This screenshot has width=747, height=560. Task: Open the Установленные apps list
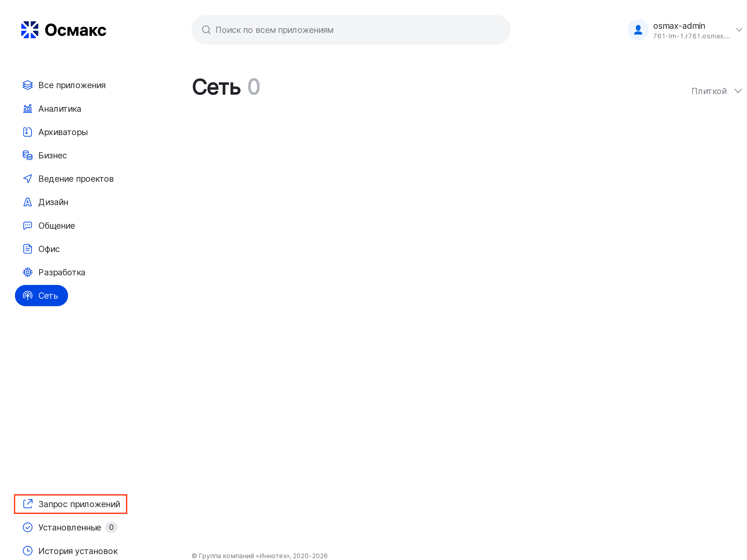70,527
